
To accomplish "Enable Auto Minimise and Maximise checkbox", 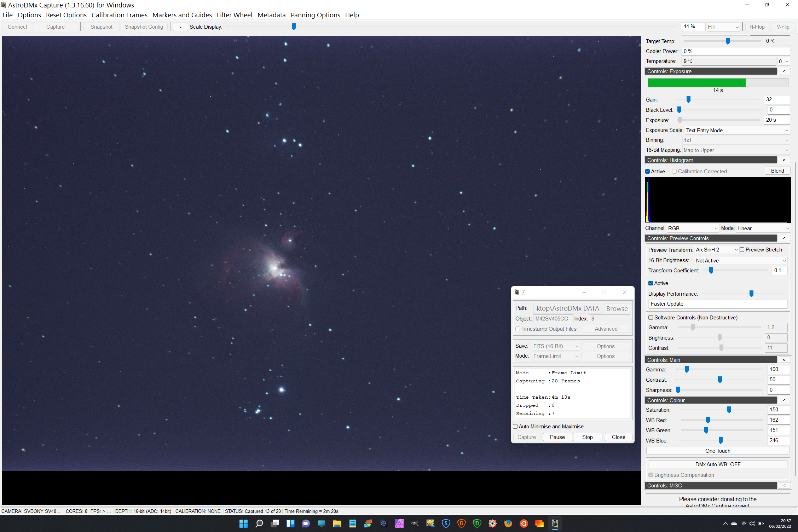I will coord(515,427).
